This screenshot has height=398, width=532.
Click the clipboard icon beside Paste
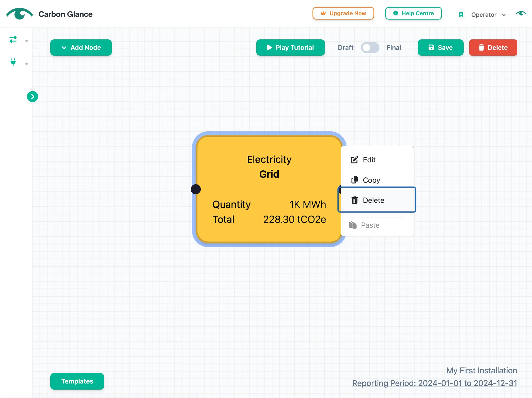pyautogui.click(x=353, y=225)
